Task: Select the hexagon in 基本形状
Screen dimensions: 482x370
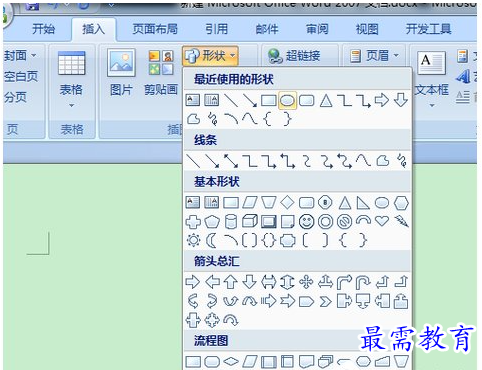Action: 401,202
